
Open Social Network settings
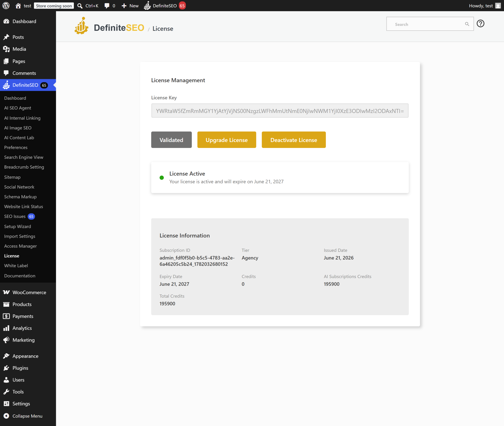[x=19, y=187]
